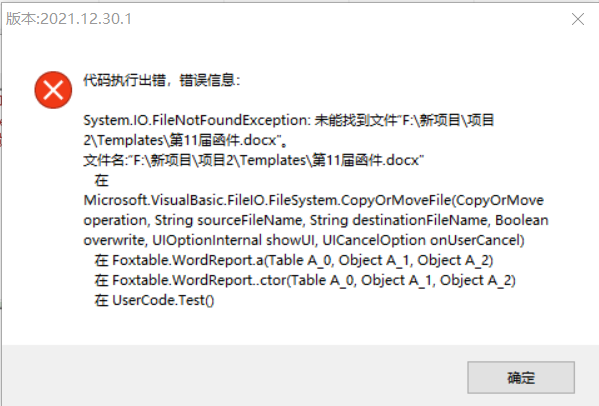This screenshot has width=599, height=406.
Task: Click the UserCode.Test() stack line
Action: coord(154,300)
